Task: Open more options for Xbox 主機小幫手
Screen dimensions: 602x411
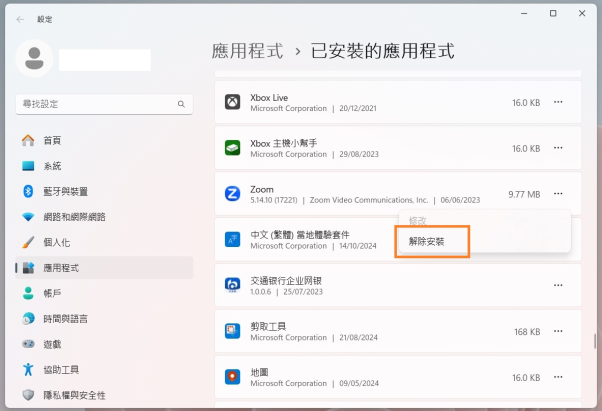Action: click(x=558, y=148)
